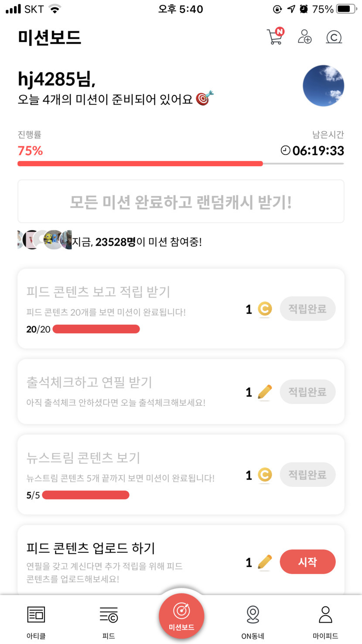Tap the pencil icon on the 업로드 mission
362x644 pixels.
[265, 562]
